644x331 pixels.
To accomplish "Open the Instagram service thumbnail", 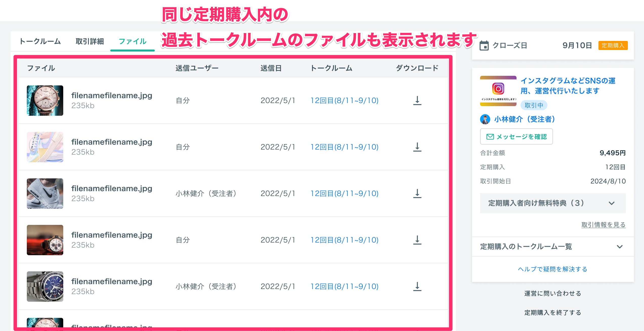I will tap(498, 91).
